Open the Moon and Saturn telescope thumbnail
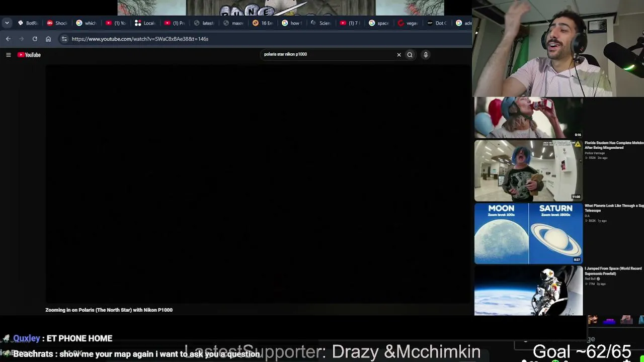644x362 pixels. (x=528, y=233)
